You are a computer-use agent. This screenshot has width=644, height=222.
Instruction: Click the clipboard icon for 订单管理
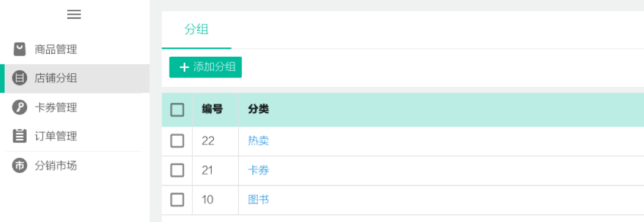coord(19,136)
